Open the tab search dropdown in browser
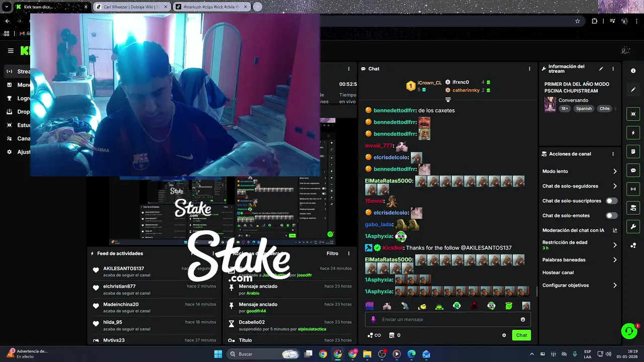644x362 pixels. [7, 7]
